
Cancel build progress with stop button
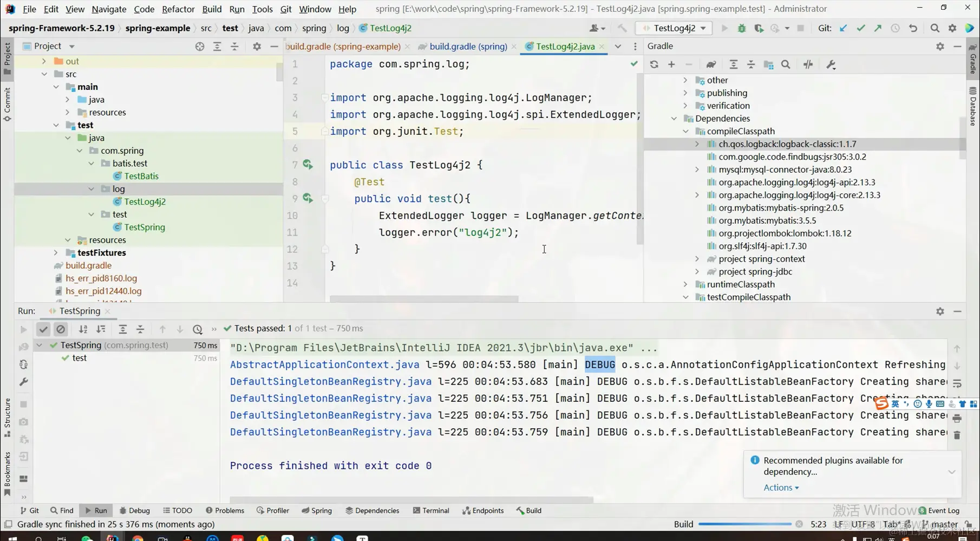tap(799, 524)
